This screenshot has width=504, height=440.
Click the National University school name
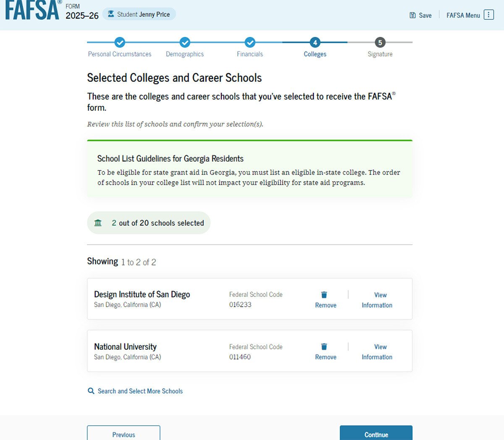(x=125, y=347)
